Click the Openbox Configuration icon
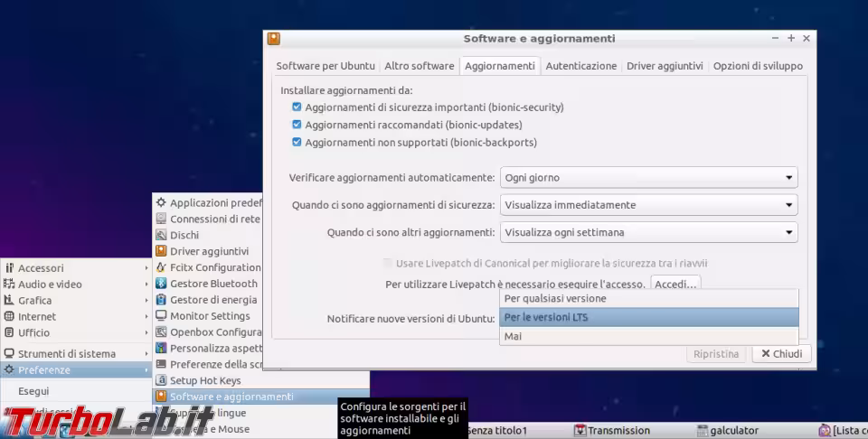The height and width of the screenshot is (439, 868). pos(161,332)
